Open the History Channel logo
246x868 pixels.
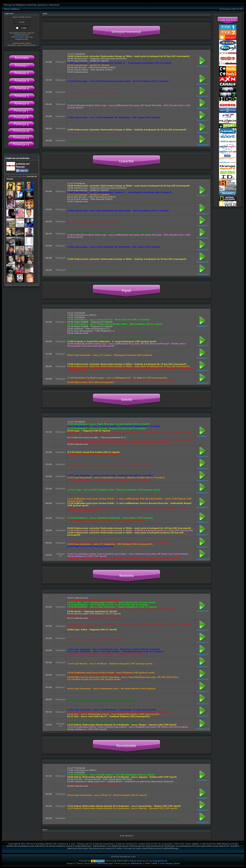coord(228,183)
